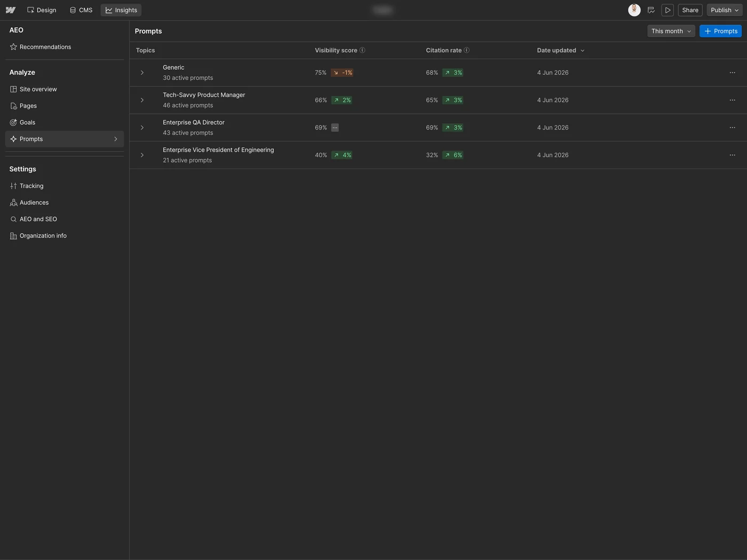Sort by the Date updated column
The height and width of the screenshot is (560, 747).
tap(561, 50)
